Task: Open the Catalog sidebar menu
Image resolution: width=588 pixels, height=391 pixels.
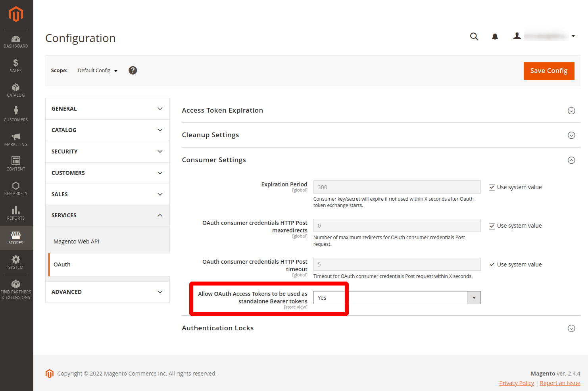Action: click(x=16, y=90)
